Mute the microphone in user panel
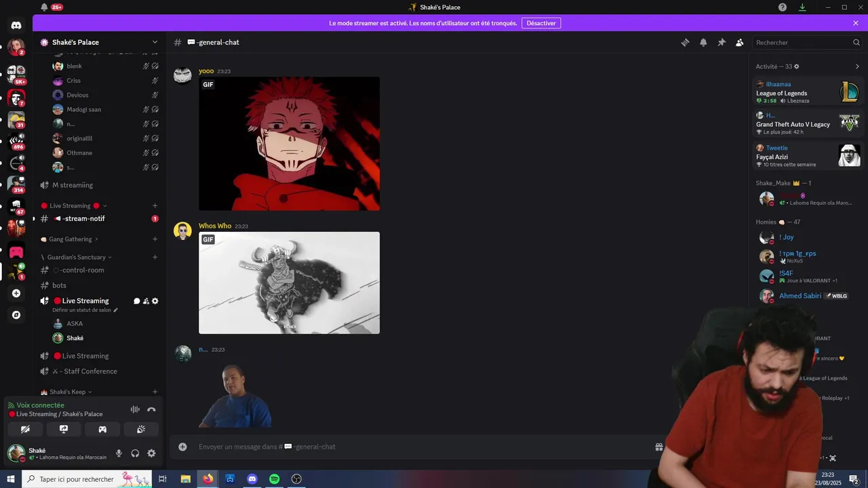The height and width of the screenshot is (488, 868). 119,453
